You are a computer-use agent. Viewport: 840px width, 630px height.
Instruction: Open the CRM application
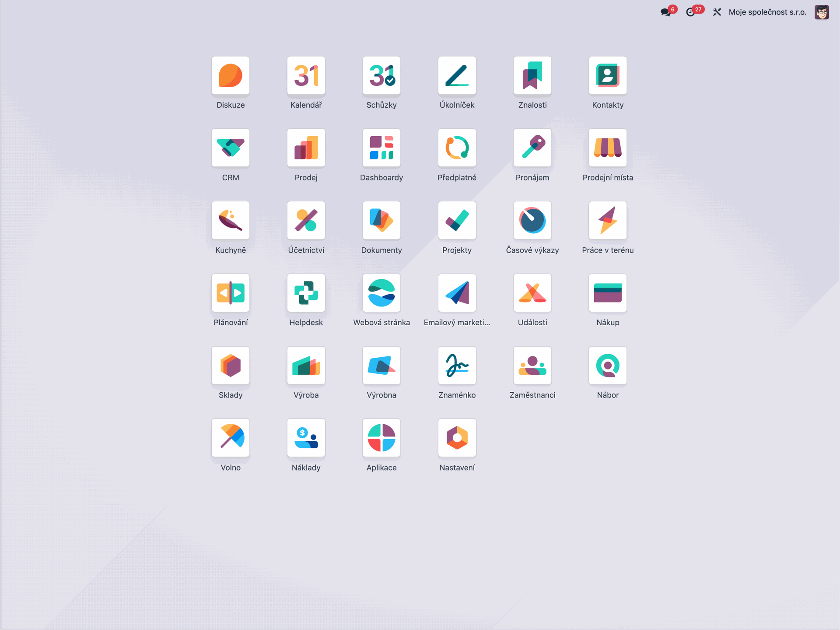231,148
